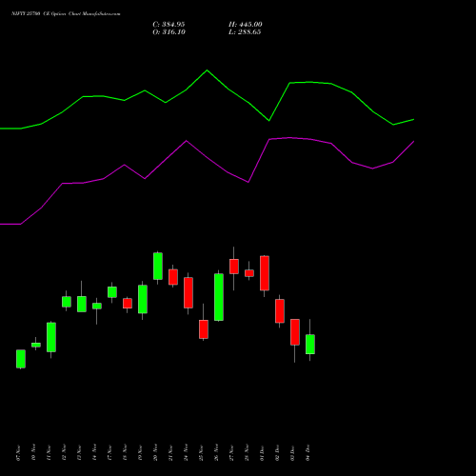Select the 14 Nov date label
This screenshot has height=476, width=476.
tap(94, 452)
